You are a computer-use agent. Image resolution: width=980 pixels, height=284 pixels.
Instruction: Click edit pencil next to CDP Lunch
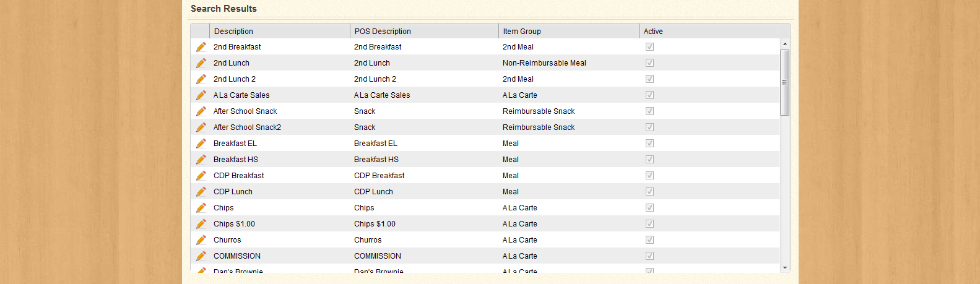[201, 192]
